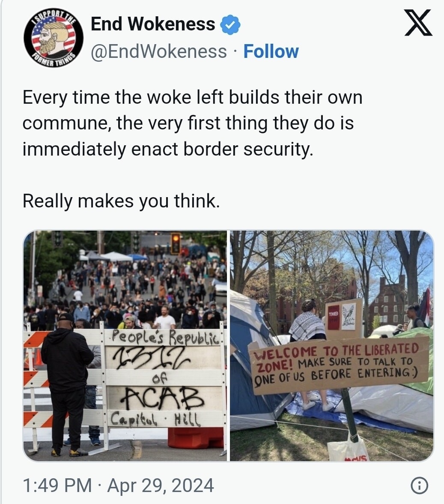The width and height of the screenshot is (444, 504).
Task: Click the traffic light in left photo
Action: coord(175,243)
